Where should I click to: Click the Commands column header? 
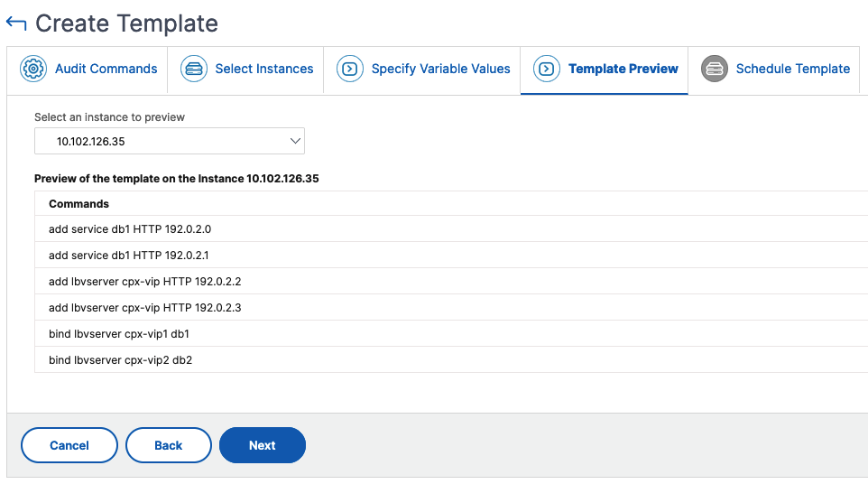pos(78,204)
